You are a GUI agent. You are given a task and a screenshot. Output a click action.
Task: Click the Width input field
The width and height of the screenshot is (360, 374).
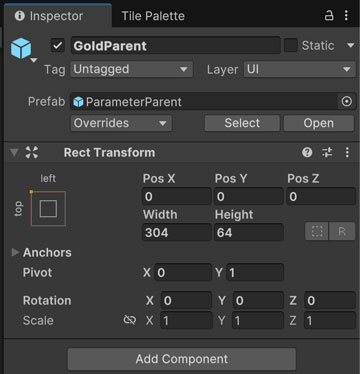177,232
